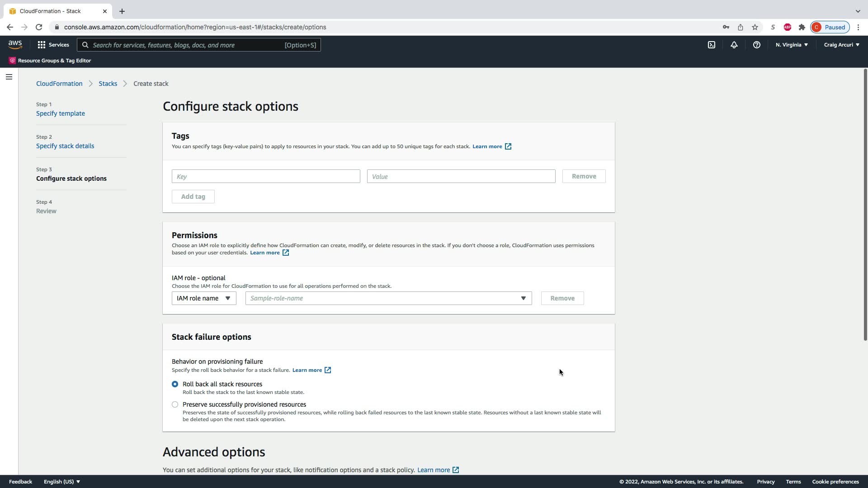The width and height of the screenshot is (868, 488).
Task: Expand the Sample-role-name selector
Action: click(x=388, y=298)
